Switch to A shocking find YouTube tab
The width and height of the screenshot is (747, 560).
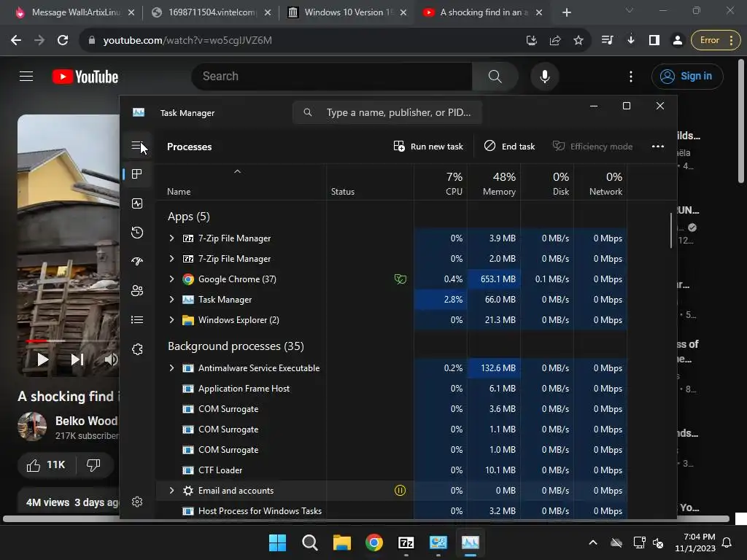click(x=483, y=12)
